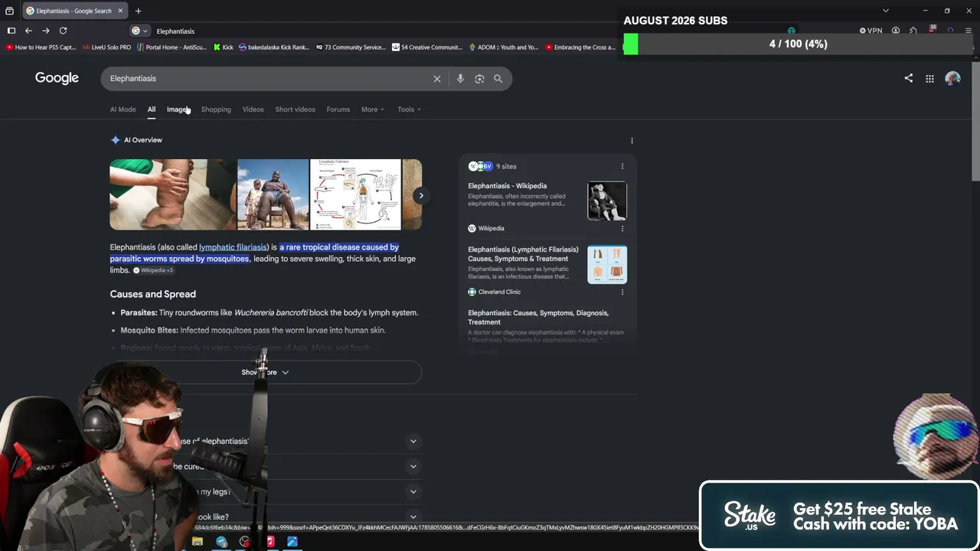The width and height of the screenshot is (980, 551).
Task: Open the Tools dropdown
Action: point(410,109)
